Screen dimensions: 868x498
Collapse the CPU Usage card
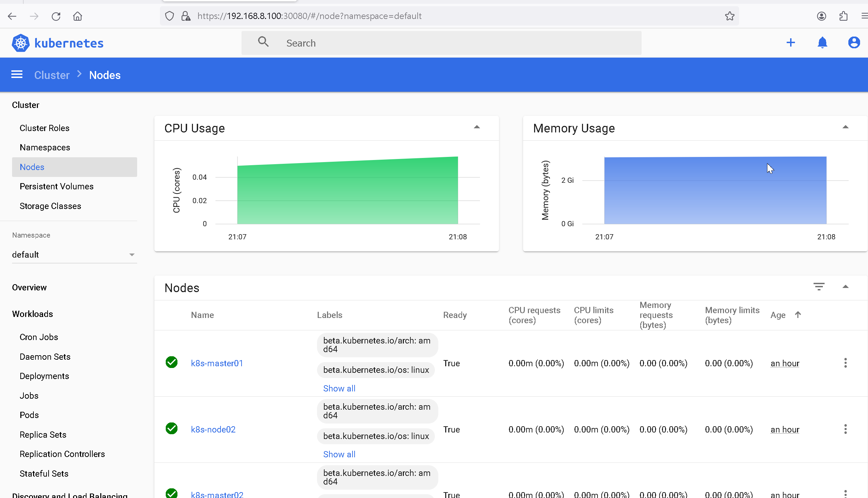pos(477,127)
